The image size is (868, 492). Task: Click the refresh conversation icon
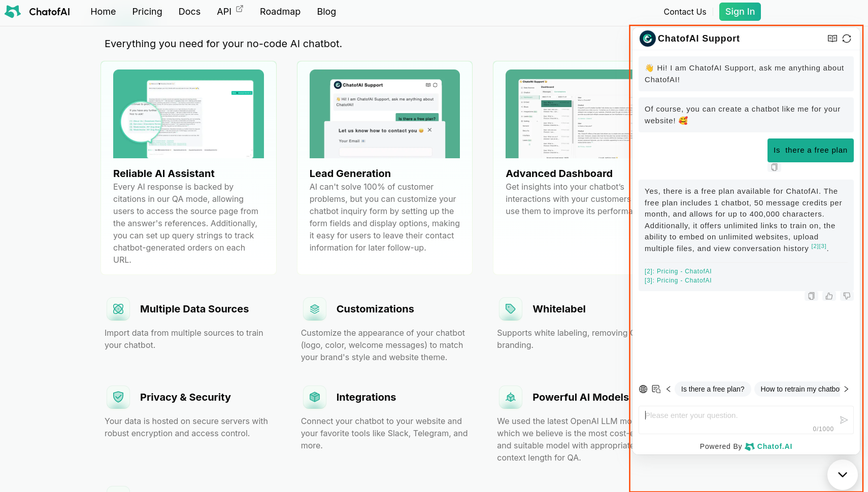click(x=847, y=39)
